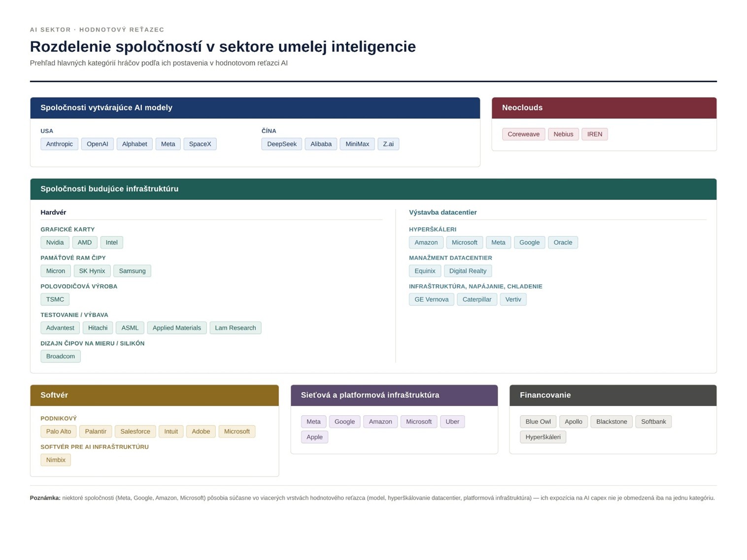Select Microsoft in Sieťová a platformová infraštruktúra

[x=419, y=422]
